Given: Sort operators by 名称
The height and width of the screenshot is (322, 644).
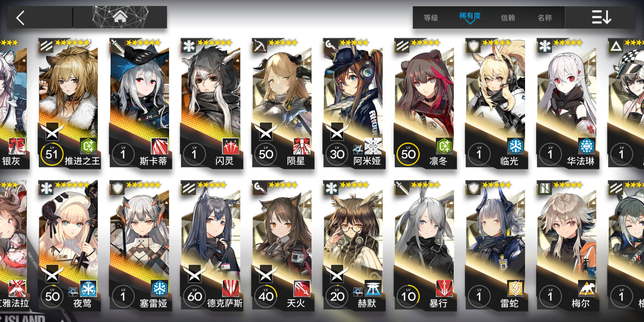Looking at the screenshot, I should click(545, 18).
